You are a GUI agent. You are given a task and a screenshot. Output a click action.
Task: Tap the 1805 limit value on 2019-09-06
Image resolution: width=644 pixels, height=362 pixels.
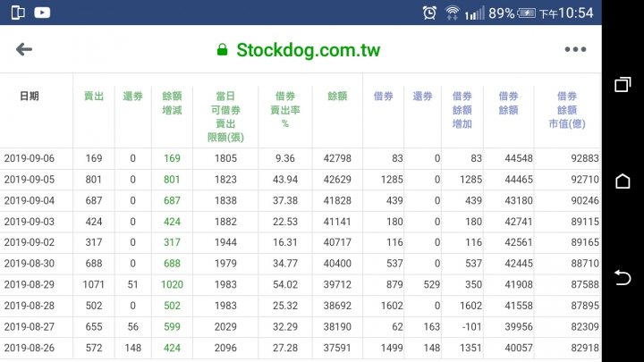(x=225, y=158)
